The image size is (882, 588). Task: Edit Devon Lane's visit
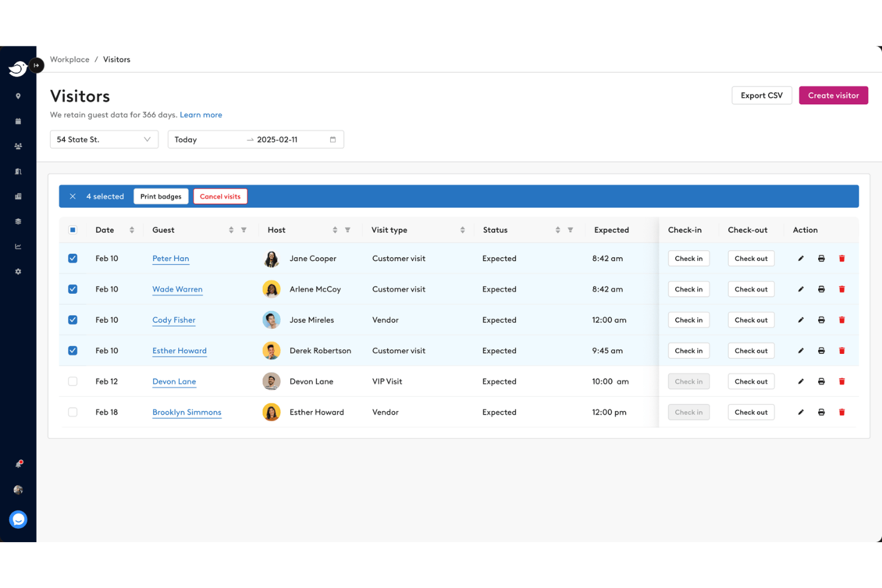tap(801, 381)
